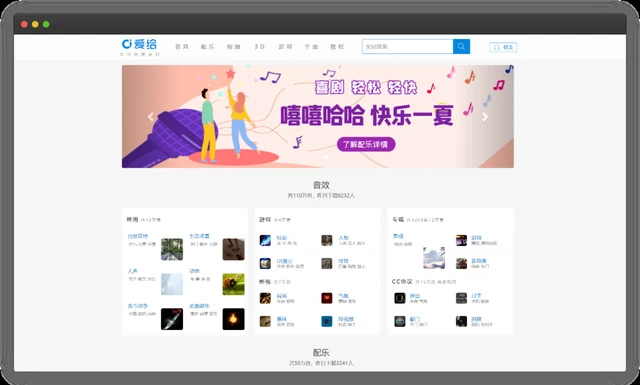The image size is (640, 385).
Task: Select the blue lightning skill icon in 游戏
Action: [x=265, y=240]
